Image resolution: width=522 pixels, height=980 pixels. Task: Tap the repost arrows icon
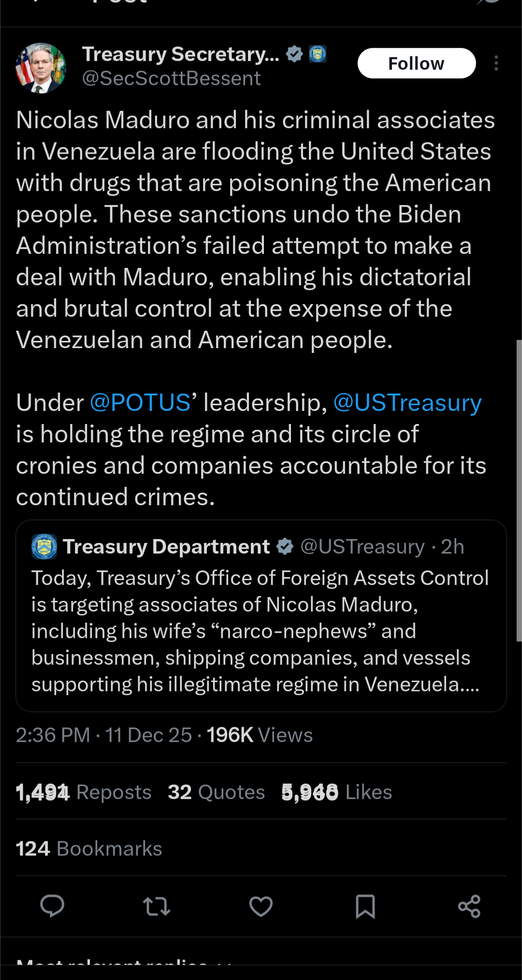click(157, 906)
